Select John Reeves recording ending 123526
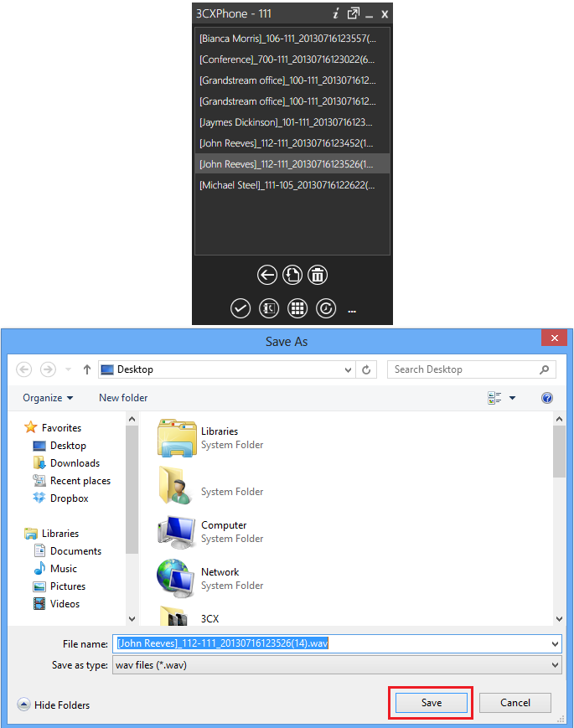Screen dimensions: 574x728 tap(292, 164)
